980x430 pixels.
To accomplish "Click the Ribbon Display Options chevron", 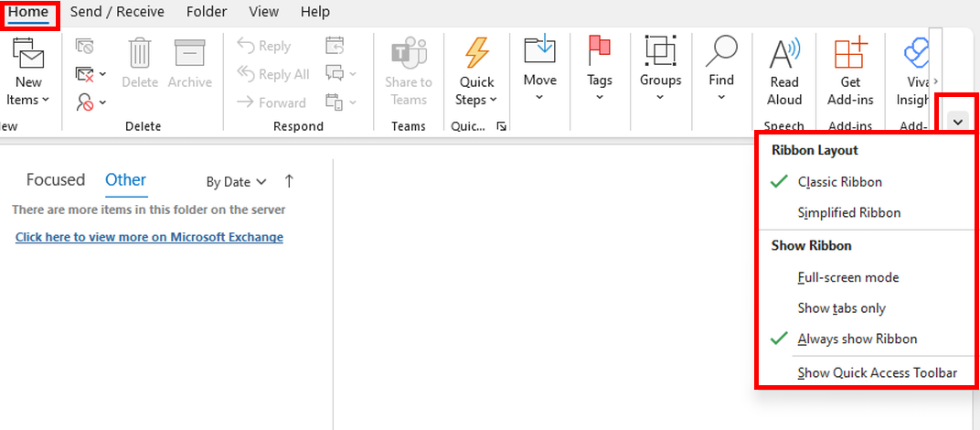I will pos(958,122).
